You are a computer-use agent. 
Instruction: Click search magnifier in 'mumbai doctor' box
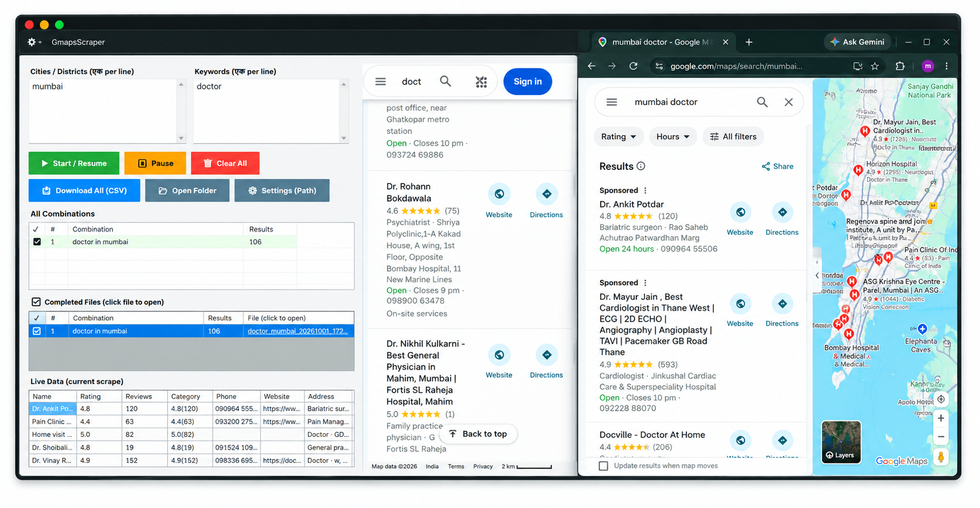pos(762,102)
